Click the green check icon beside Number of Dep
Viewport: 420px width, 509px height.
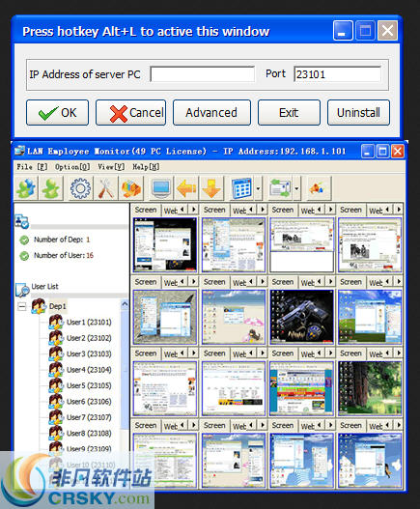[24, 240]
